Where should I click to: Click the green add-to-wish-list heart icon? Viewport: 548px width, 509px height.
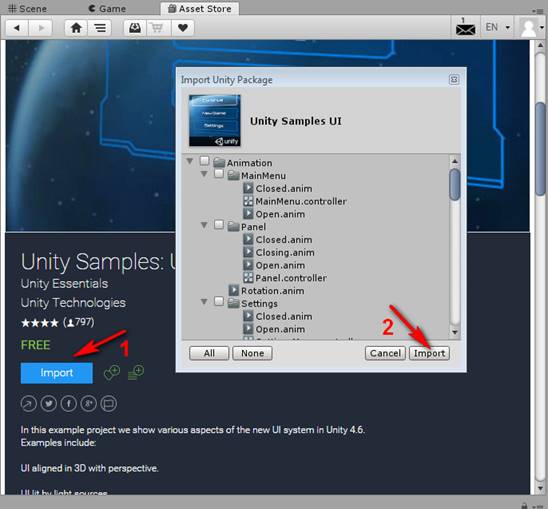[x=112, y=373]
